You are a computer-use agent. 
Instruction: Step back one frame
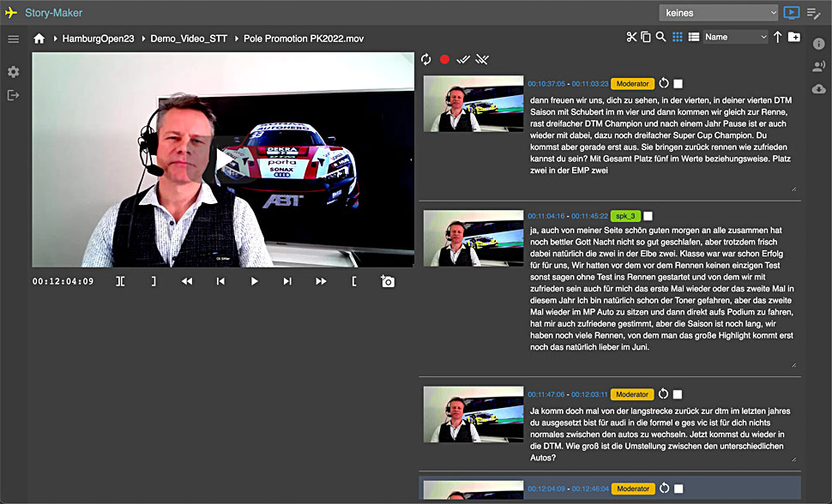220,281
